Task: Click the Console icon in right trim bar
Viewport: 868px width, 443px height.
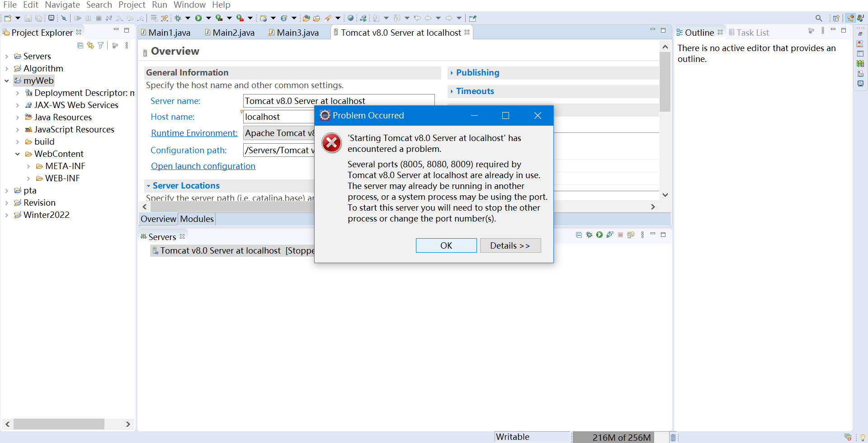Action: pos(860,84)
